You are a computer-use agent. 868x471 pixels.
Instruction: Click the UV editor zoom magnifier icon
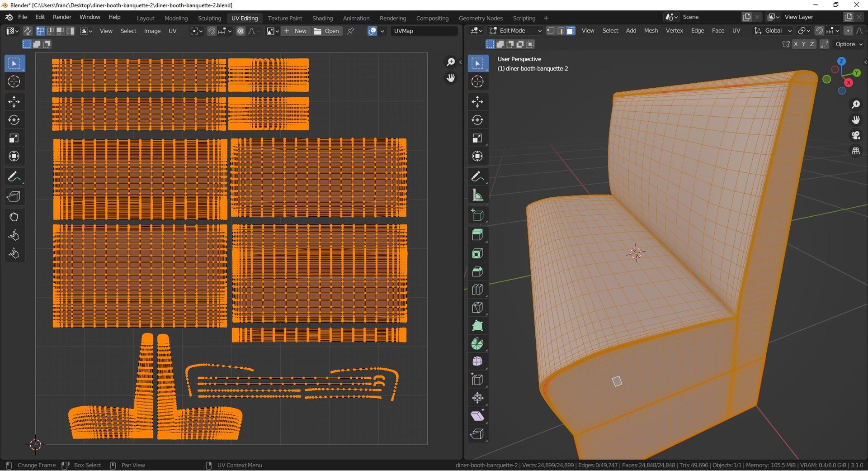[451, 62]
